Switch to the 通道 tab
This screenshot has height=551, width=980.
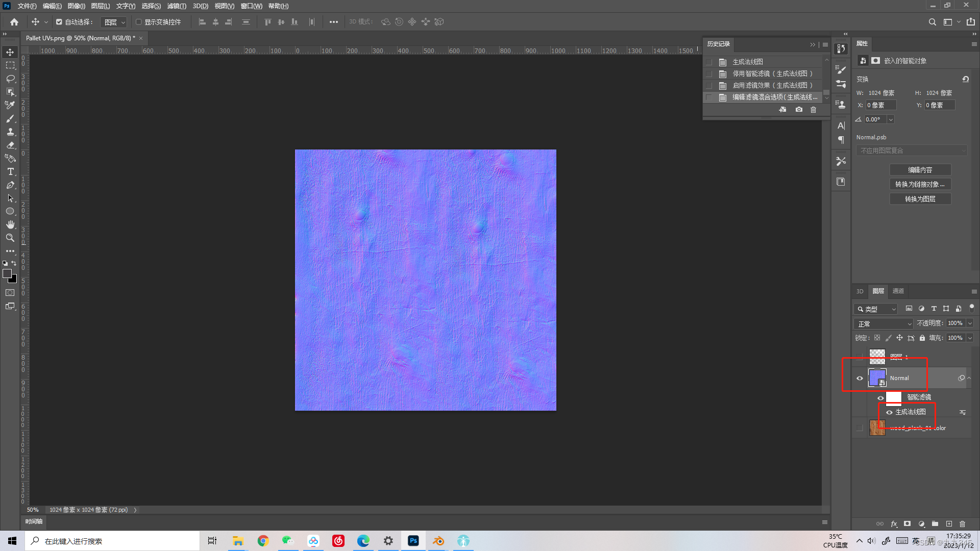pos(898,291)
